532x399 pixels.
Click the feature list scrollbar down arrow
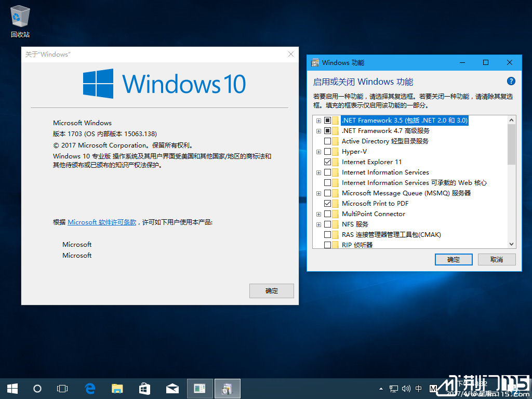511,244
